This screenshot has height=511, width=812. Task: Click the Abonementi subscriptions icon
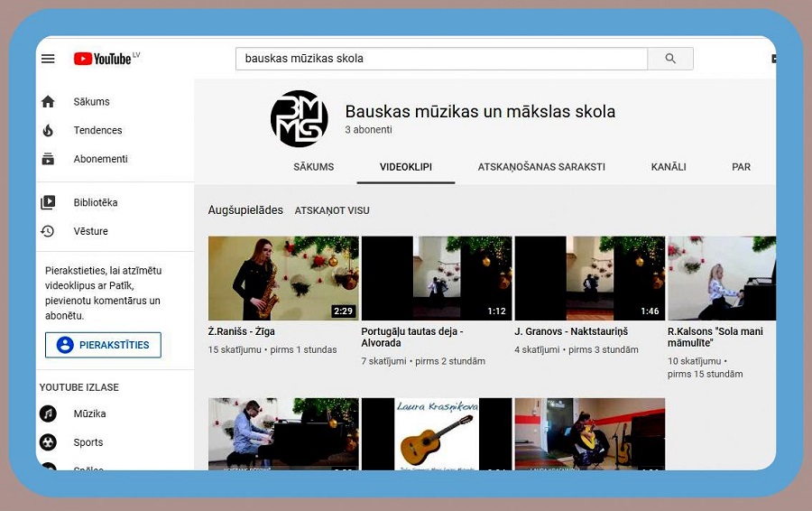pos(48,159)
